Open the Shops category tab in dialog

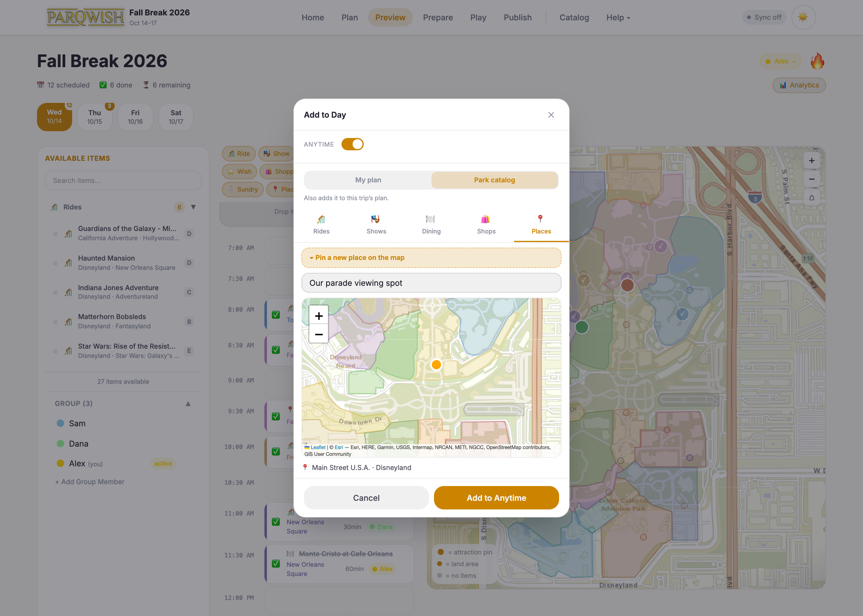(486, 225)
